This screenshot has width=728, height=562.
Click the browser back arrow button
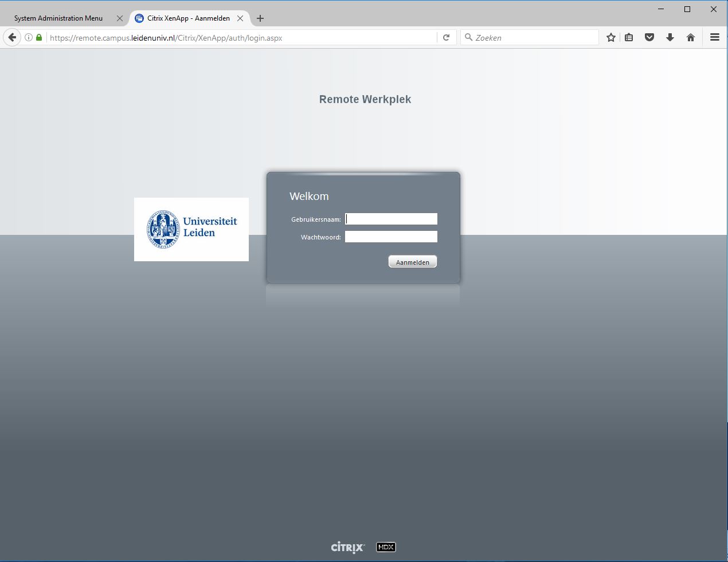(12, 38)
